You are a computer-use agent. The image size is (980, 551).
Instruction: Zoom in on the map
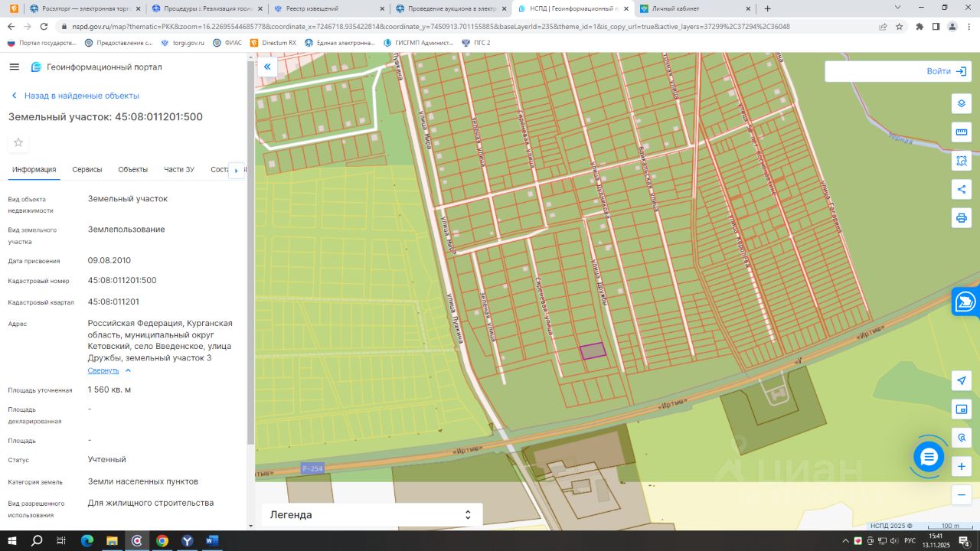(962, 466)
